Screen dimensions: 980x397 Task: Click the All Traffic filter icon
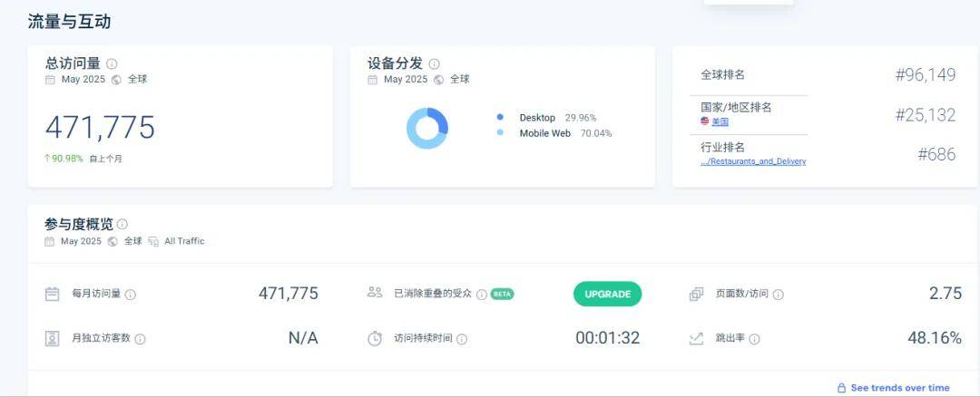point(153,241)
